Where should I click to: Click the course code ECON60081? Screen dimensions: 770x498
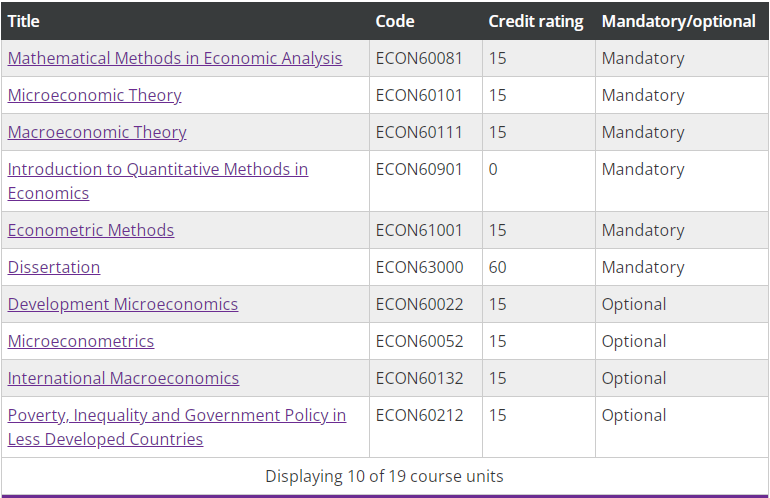click(x=419, y=58)
